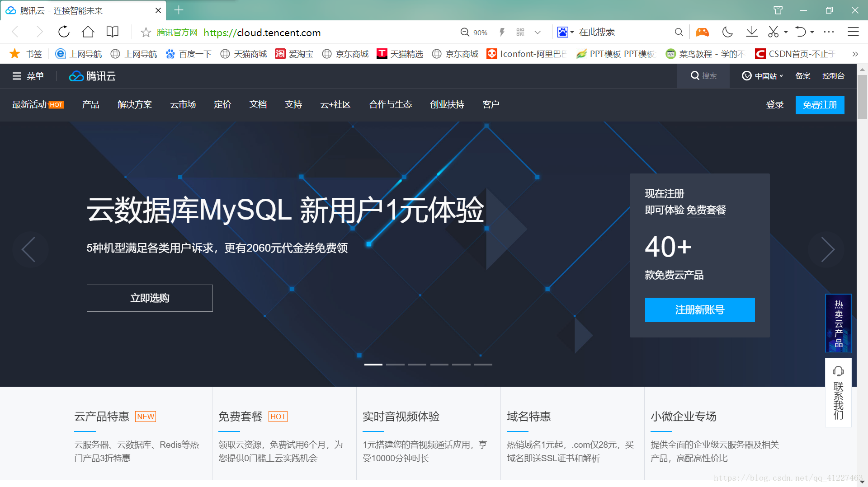The width and height of the screenshot is (868, 487).
Task: Go to browser home page icon
Action: pyautogui.click(x=88, y=32)
